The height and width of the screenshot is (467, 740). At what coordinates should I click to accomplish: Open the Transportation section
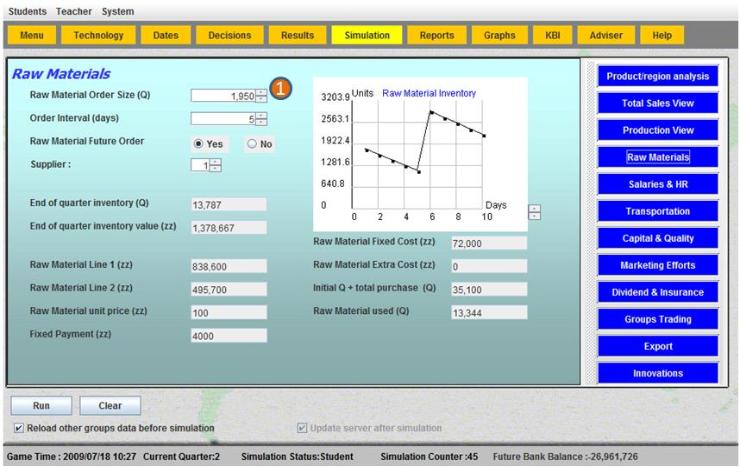coord(657,211)
